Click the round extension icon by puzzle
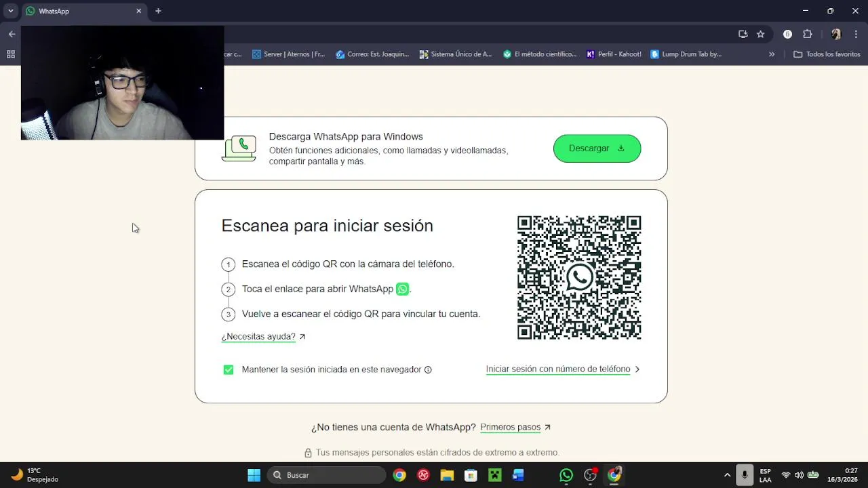 point(787,34)
